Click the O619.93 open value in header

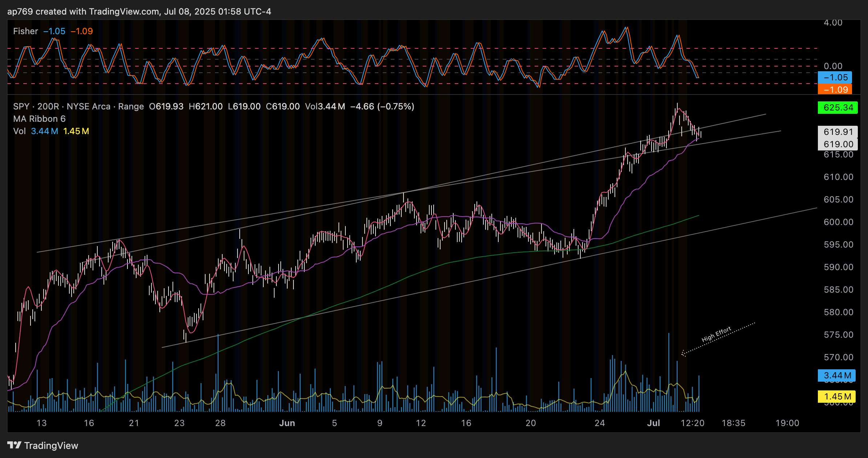pyautogui.click(x=166, y=107)
